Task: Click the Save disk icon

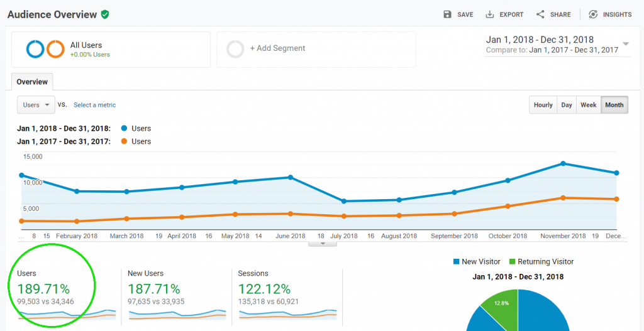Action: (x=447, y=14)
